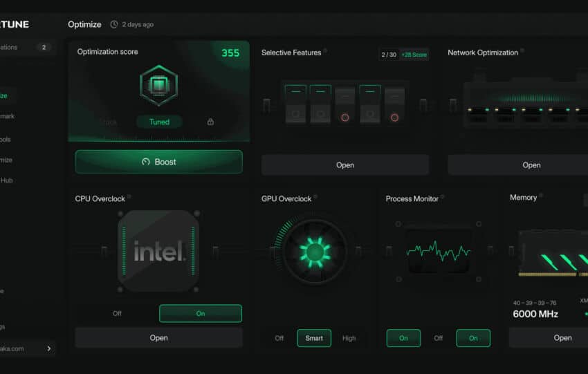The height and width of the screenshot is (374, 588).
Task: Click the Boost button
Action: click(x=158, y=162)
